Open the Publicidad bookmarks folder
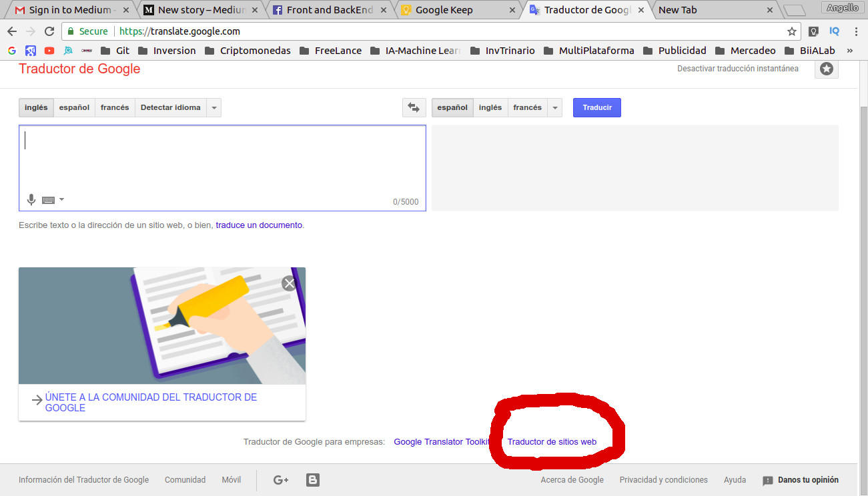The height and width of the screenshot is (496, 868). 675,51
